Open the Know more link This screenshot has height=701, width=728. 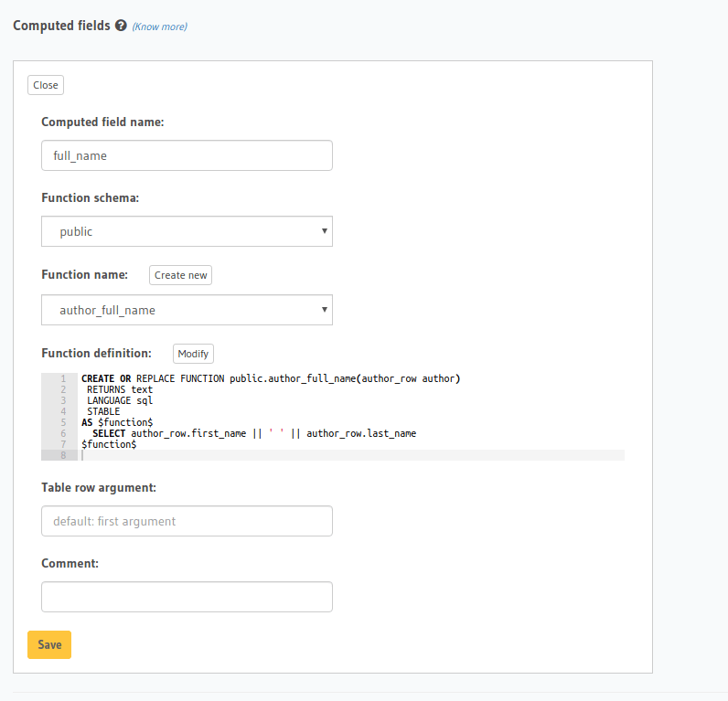[159, 27]
